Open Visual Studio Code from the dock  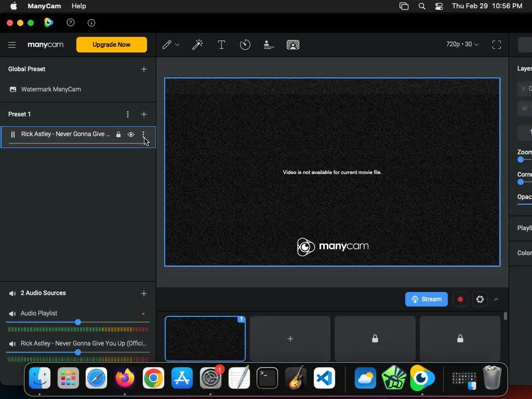pos(324,378)
